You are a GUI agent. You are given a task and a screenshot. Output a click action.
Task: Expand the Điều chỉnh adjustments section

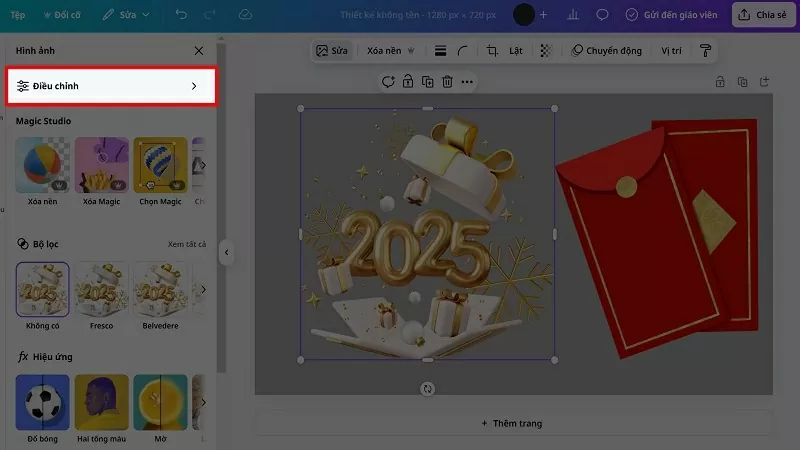109,86
